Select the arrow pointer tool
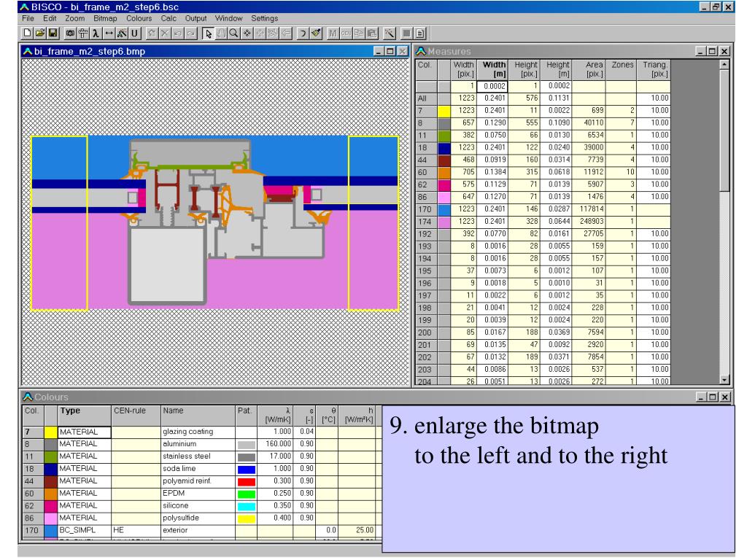The width and height of the screenshot is (747, 560). click(208, 34)
